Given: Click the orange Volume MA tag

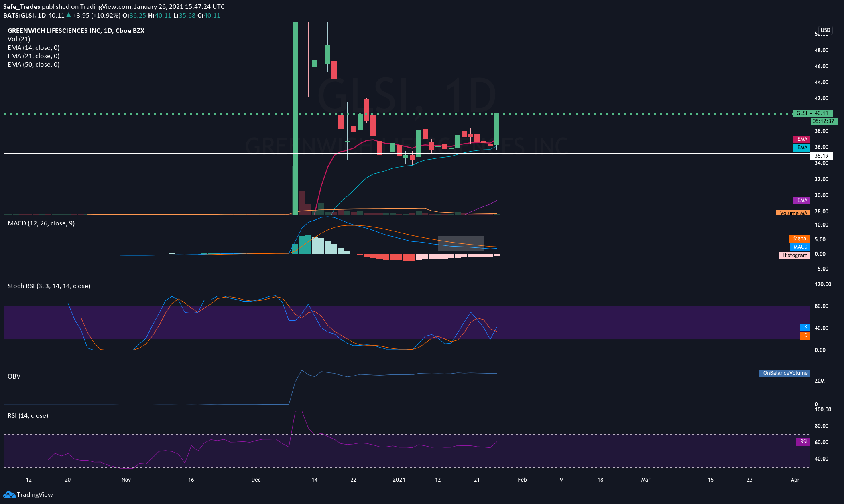Looking at the screenshot, I should tap(793, 213).
